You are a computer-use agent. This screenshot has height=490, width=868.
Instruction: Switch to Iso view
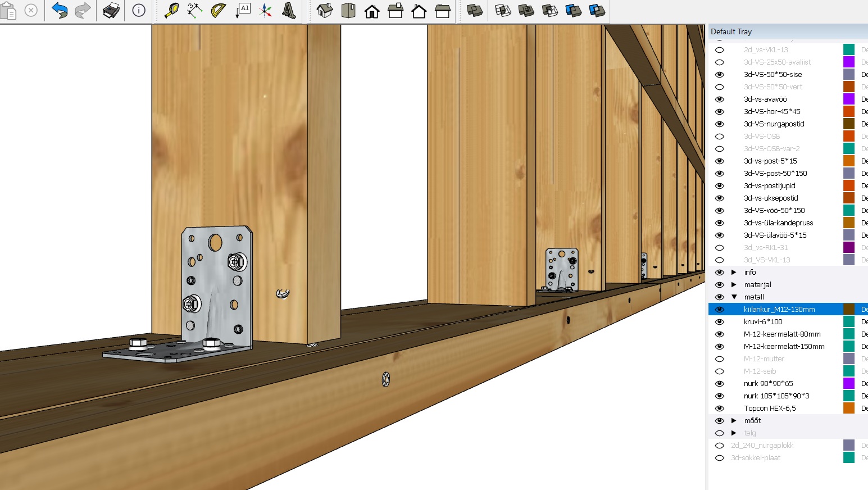325,10
